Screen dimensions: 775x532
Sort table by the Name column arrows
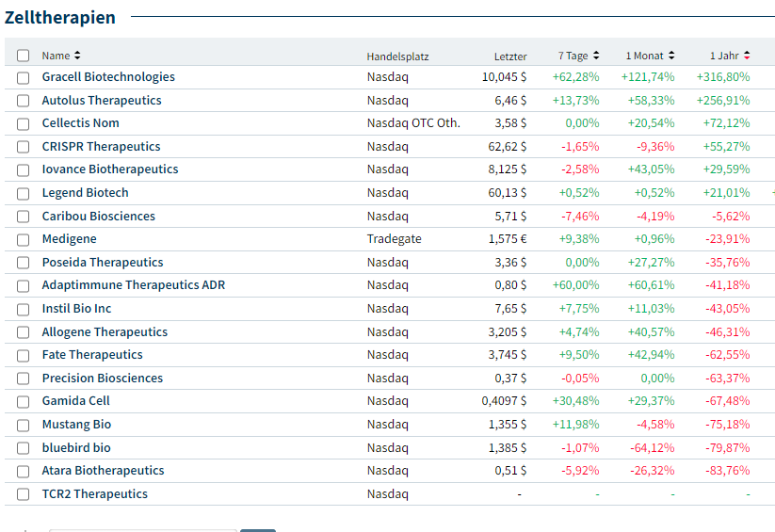point(77,56)
